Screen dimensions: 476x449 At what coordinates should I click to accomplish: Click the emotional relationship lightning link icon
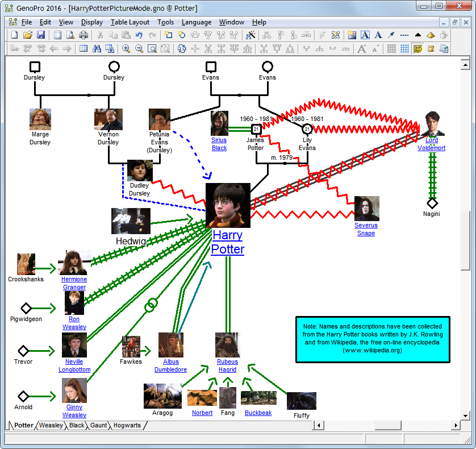click(x=322, y=35)
